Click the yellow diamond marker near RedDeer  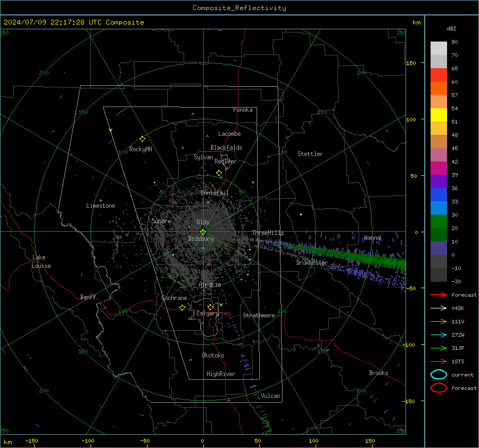219,173
